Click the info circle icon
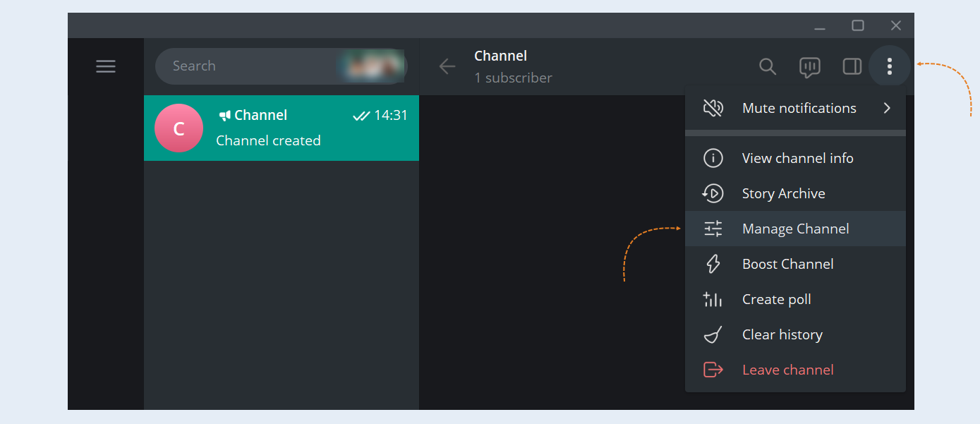980x424 pixels. point(713,158)
